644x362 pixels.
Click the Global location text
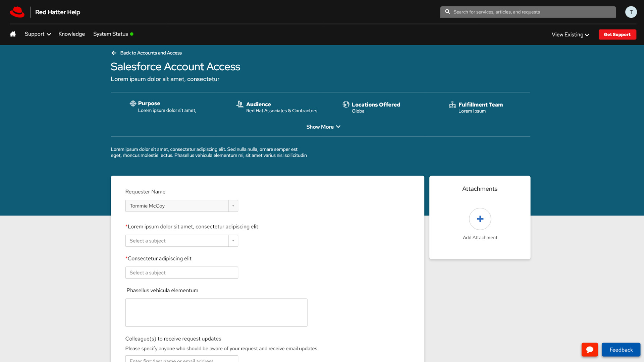coord(359,111)
